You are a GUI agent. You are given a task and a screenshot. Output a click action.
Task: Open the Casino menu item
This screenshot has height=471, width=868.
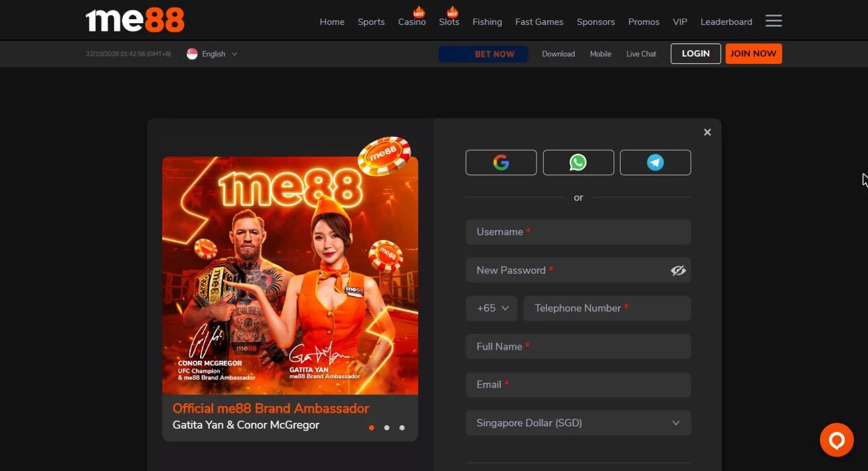tap(412, 22)
